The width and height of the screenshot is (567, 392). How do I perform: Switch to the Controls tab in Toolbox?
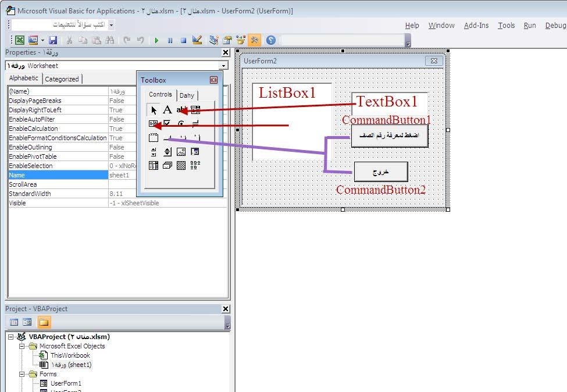(x=160, y=94)
